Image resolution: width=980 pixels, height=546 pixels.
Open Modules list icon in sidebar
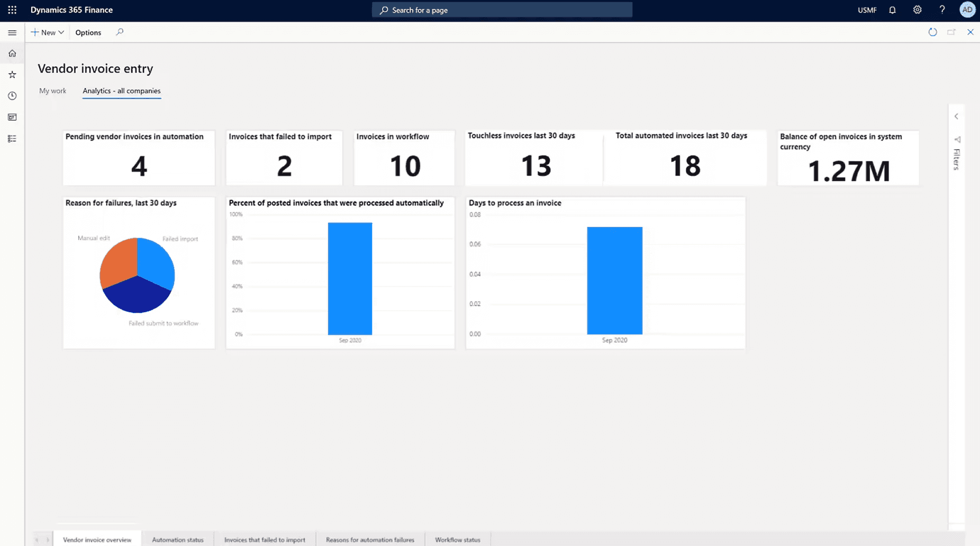(x=12, y=139)
